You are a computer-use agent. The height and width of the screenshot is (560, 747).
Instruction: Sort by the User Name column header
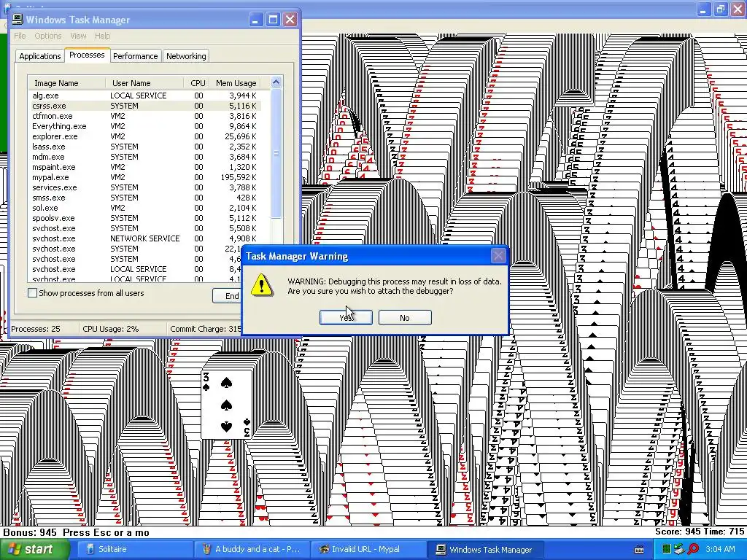144,83
